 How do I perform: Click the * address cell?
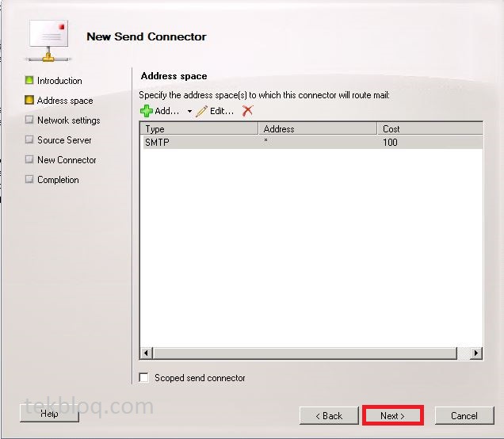265,140
